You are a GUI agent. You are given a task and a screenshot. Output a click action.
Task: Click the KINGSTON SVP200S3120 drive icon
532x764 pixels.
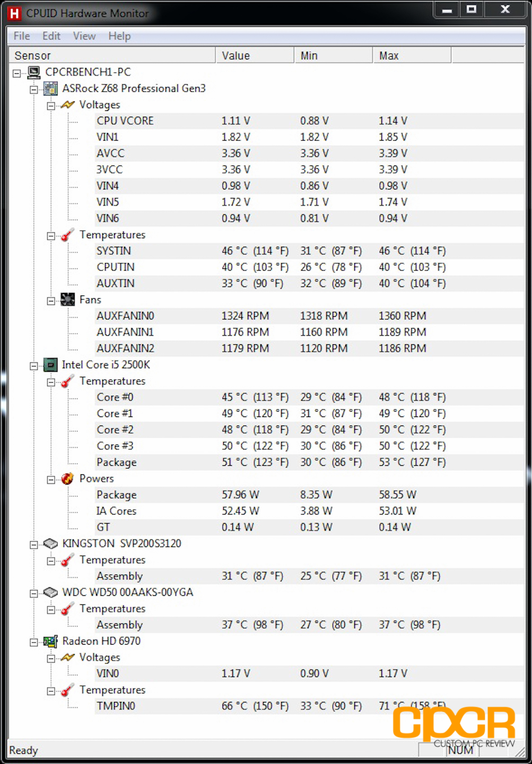tap(50, 544)
